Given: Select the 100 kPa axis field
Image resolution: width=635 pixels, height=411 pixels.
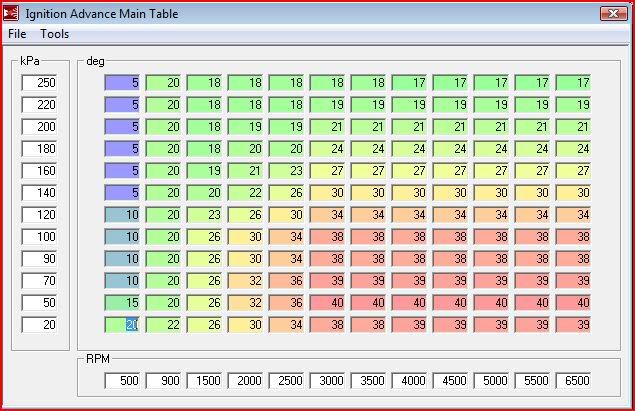Looking at the screenshot, I should pyautogui.click(x=40, y=236).
